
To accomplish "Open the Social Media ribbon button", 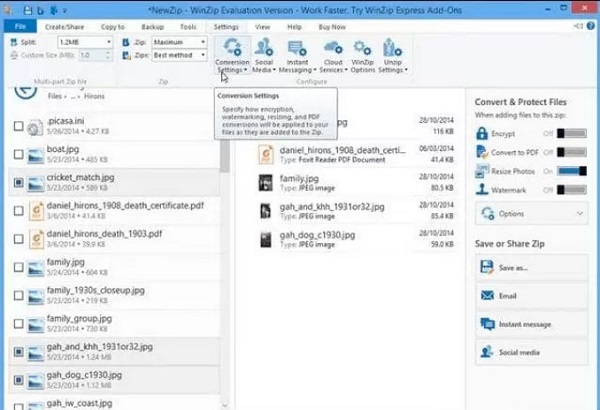I will point(264,56).
